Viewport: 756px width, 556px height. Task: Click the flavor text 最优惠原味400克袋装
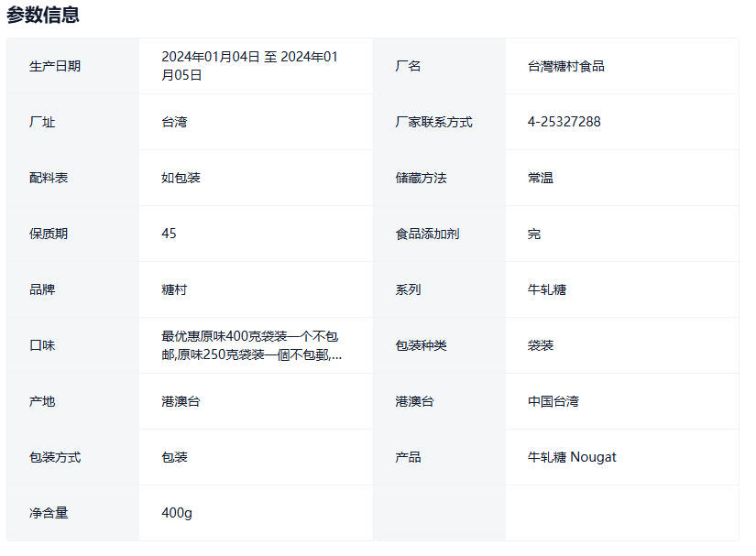click(225, 336)
